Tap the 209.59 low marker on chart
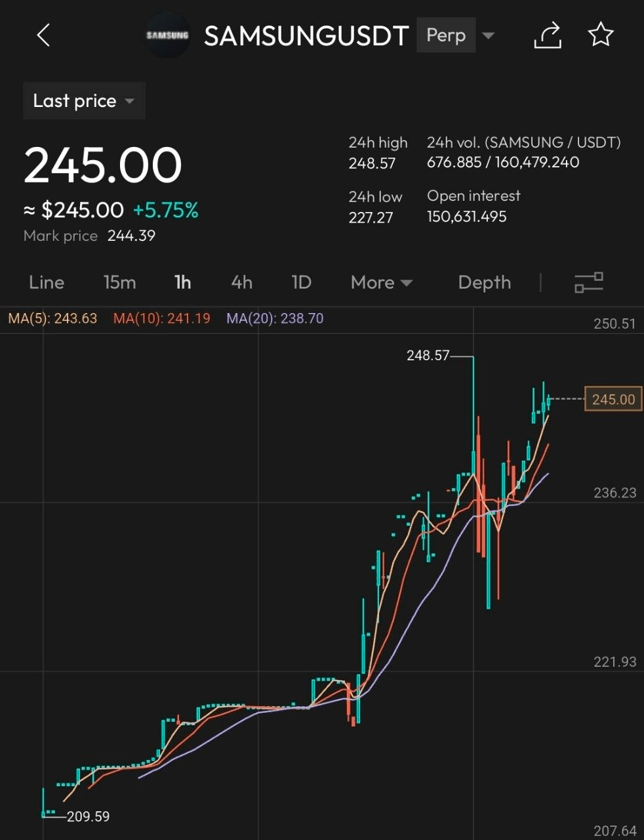The image size is (644, 840). click(x=88, y=816)
